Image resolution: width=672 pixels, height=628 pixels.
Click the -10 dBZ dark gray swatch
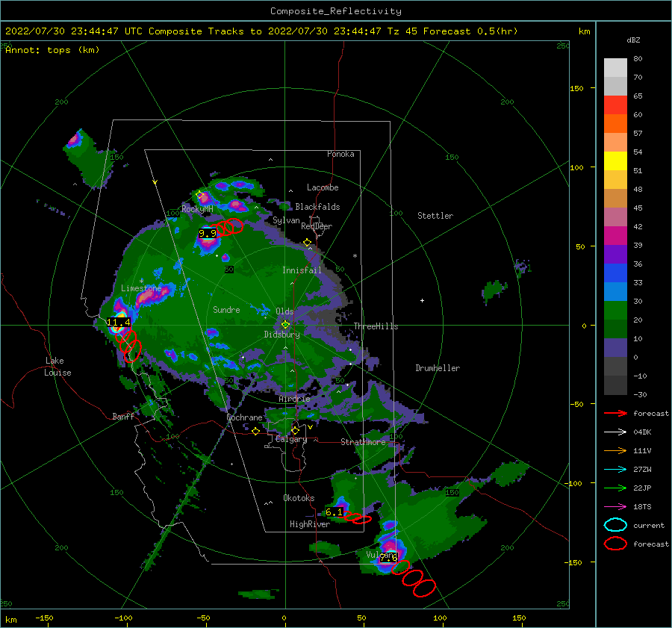[x=615, y=385]
